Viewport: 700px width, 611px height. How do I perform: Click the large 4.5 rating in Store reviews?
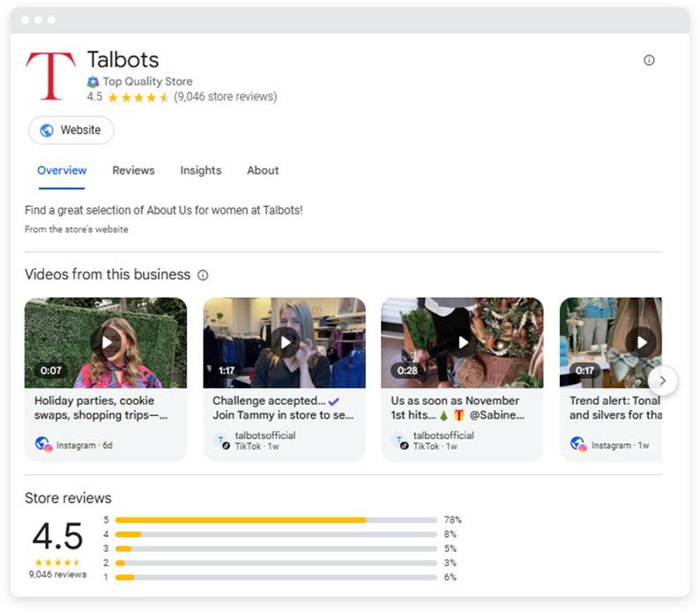pos(57,536)
